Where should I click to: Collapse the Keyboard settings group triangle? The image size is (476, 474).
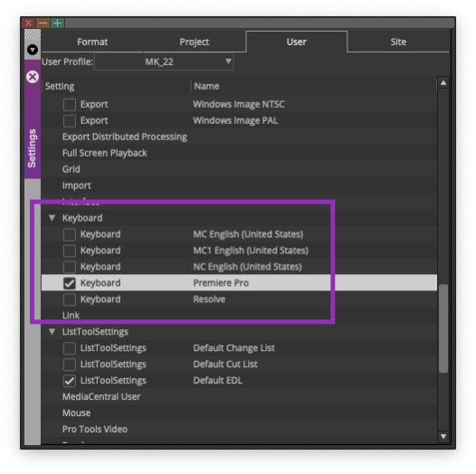[52, 218]
